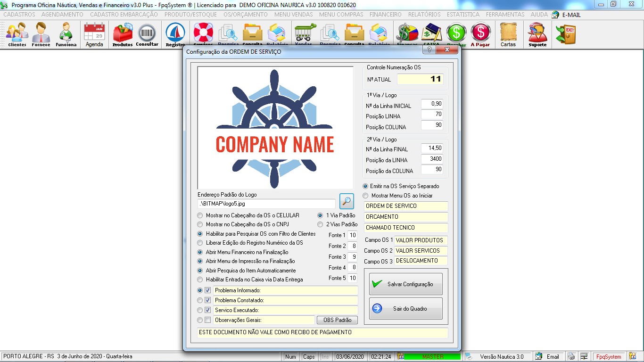Select 'Mostrar no Cabeçalho da OS o CNPJ'

click(200, 225)
